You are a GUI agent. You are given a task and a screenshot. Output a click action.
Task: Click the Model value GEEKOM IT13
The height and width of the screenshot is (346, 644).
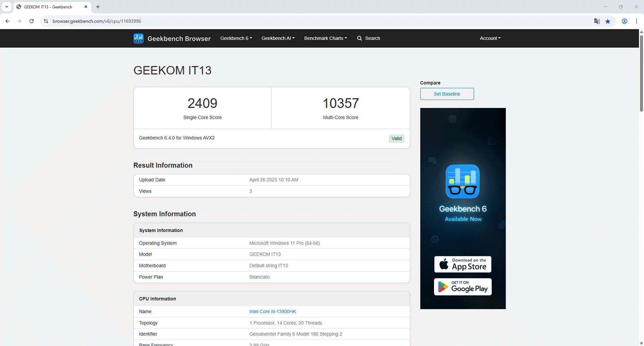pos(265,254)
